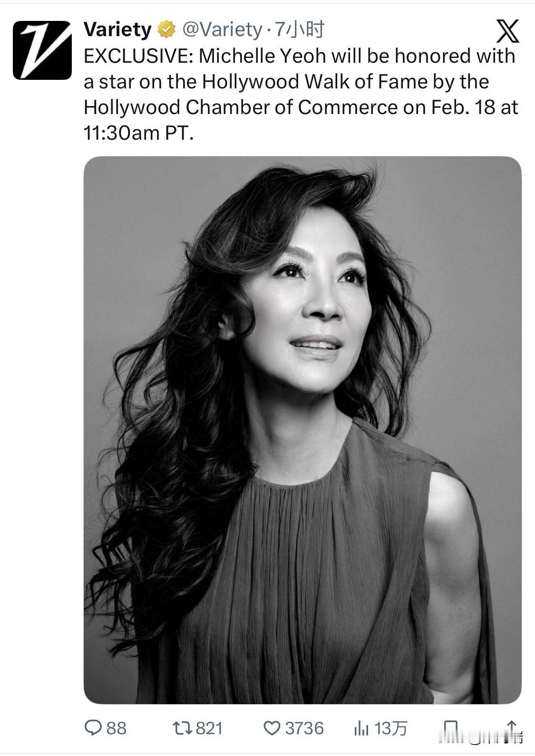Open the Variety profile avatar logo

click(42, 50)
